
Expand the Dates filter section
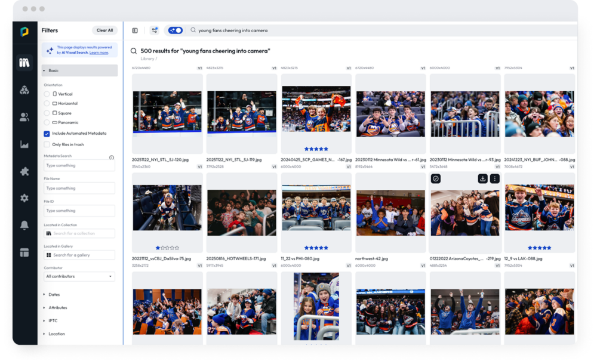[x=54, y=295]
